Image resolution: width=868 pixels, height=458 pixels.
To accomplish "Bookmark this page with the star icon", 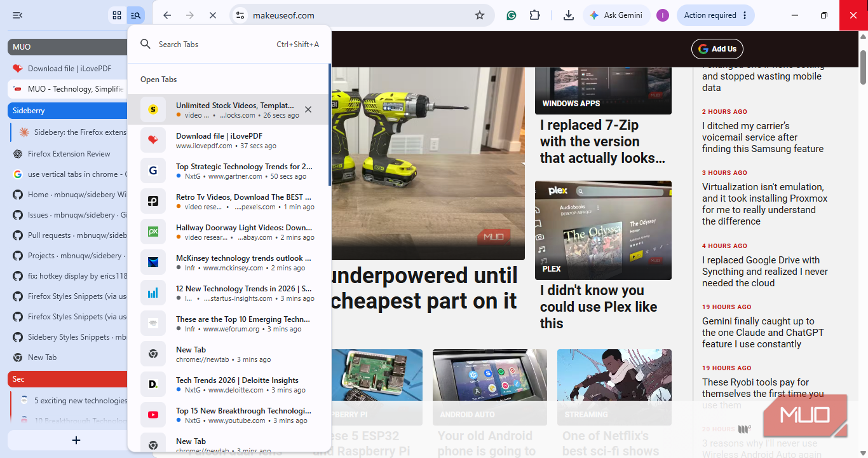I will tap(480, 15).
